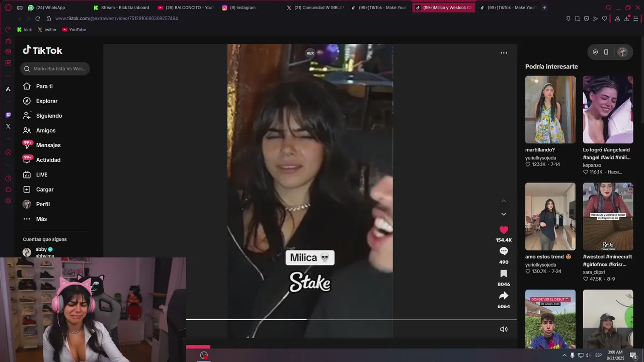Seek the video progress bar
Viewport: 644px width, 362px height.
(352, 319)
